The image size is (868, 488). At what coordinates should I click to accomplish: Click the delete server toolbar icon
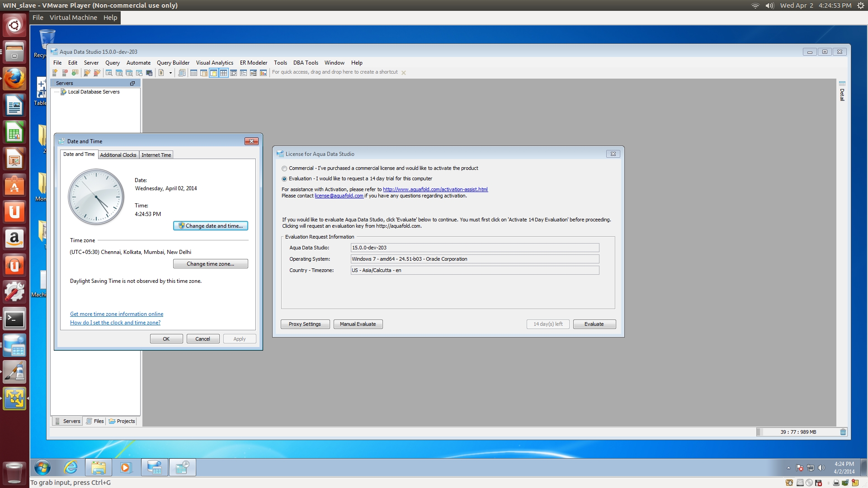[x=65, y=73]
